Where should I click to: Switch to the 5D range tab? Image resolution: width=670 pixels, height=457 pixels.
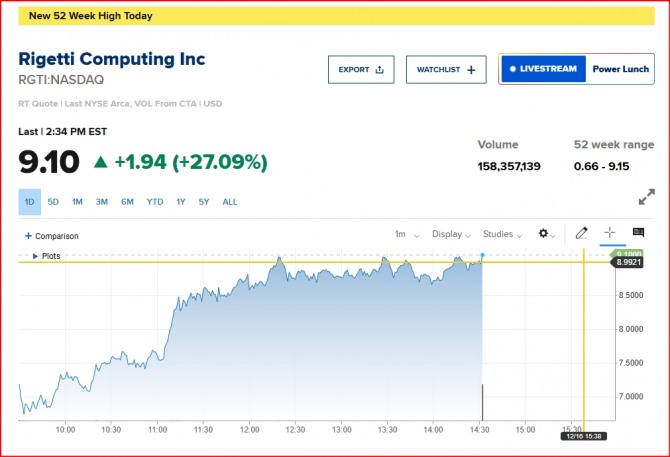[53, 202]
